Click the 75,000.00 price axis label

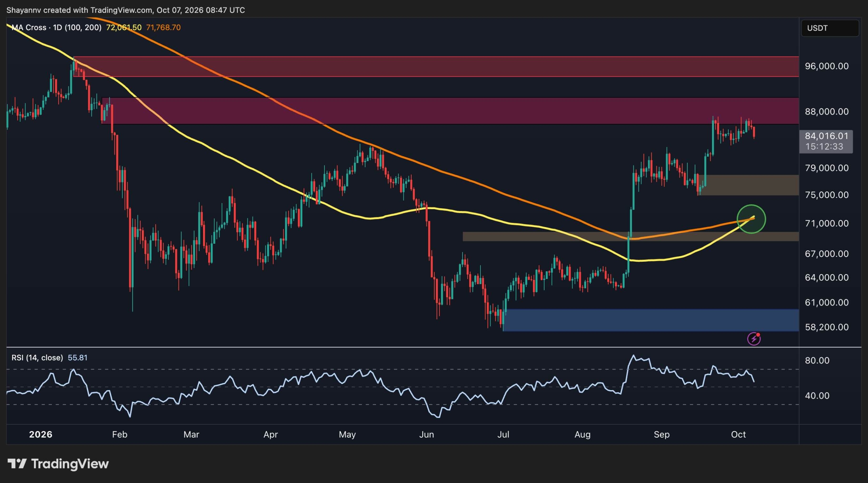(x=827, y=195)
